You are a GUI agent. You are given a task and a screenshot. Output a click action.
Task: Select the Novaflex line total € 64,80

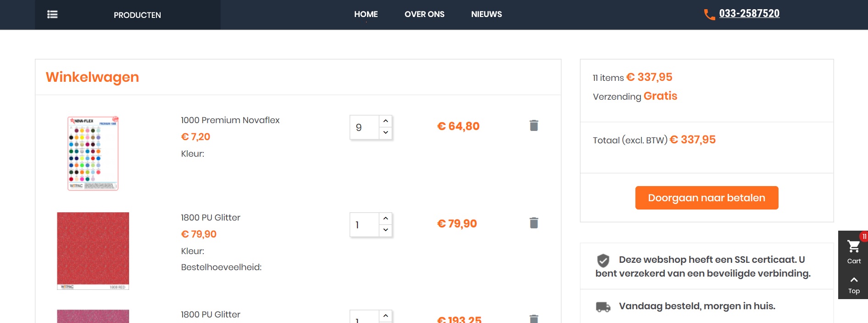pyautogui.click(x=458, y=126)
